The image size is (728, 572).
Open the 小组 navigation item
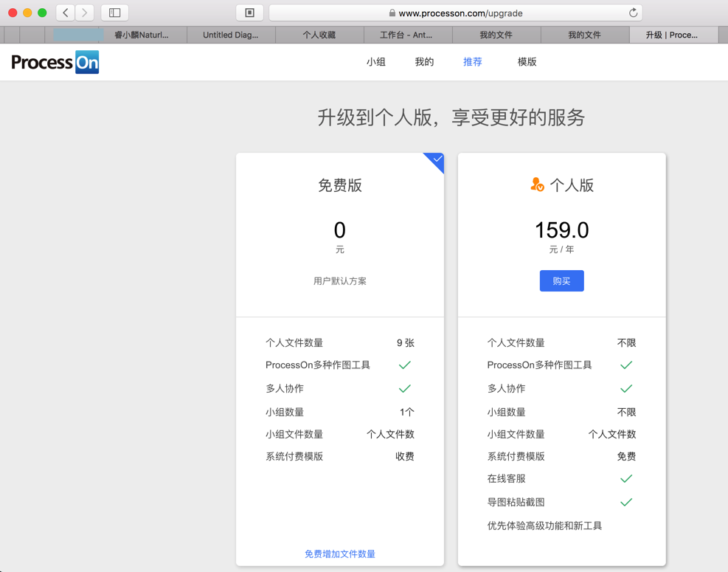tap(376, 62)
